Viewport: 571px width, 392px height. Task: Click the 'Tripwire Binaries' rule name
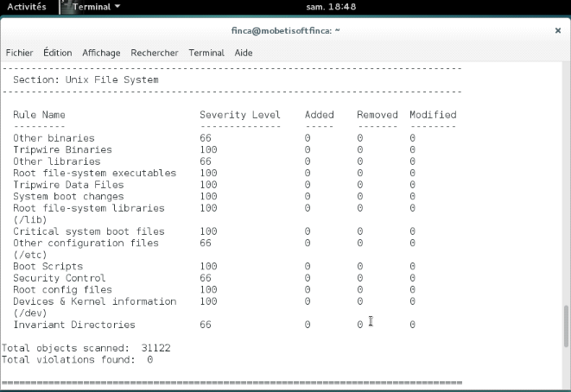[62, 149]
